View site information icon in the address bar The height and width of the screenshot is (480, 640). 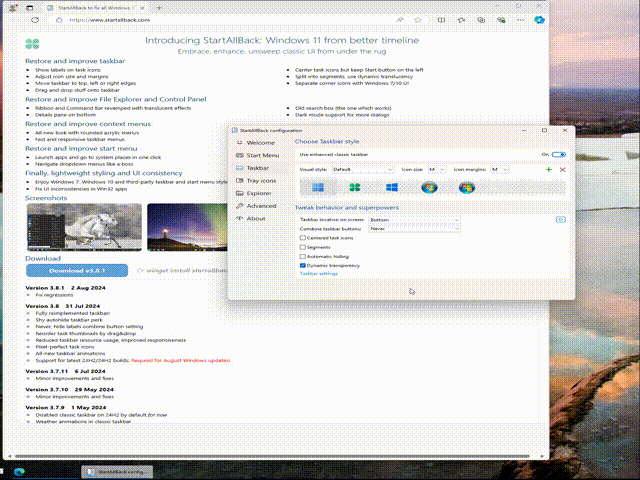click(59, 20)
